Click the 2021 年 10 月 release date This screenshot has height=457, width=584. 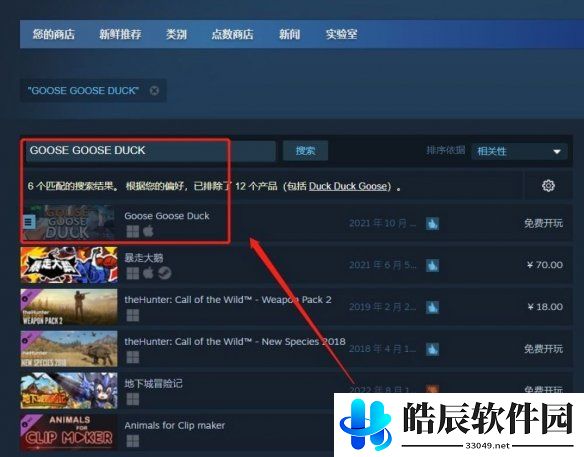pyautogui.click(x=383, y=223)
